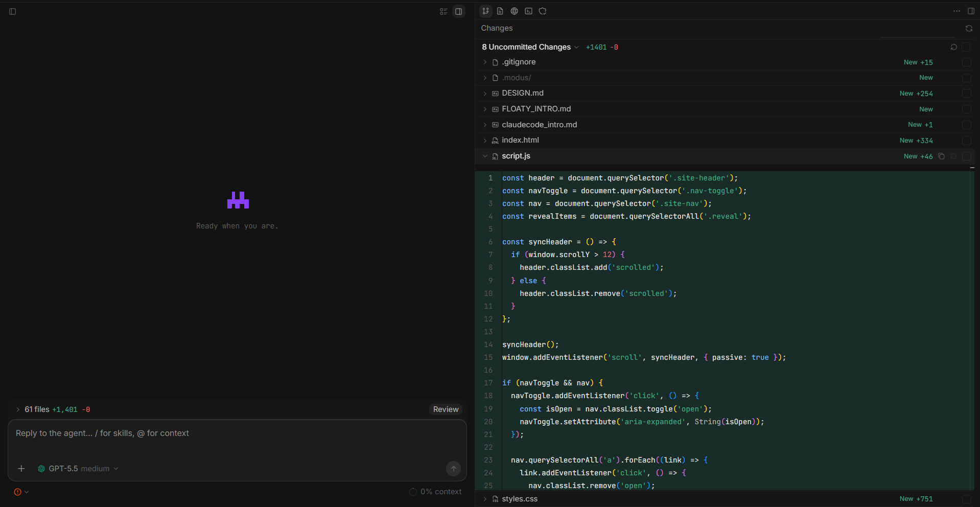Open the GPT-5.5 medium model dropdown
Viewport: 980px width, 507px height.
(79, 469)
